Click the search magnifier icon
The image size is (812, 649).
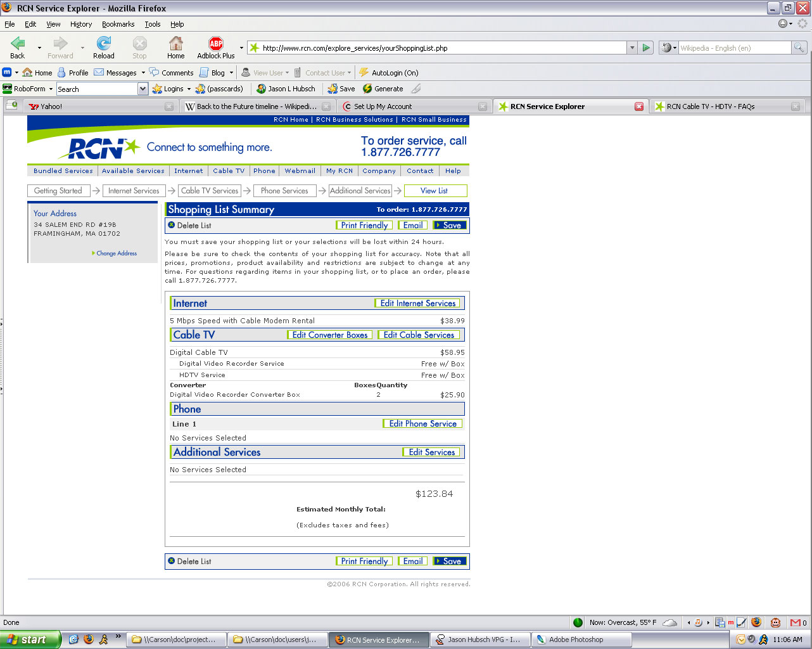(799, 48)
